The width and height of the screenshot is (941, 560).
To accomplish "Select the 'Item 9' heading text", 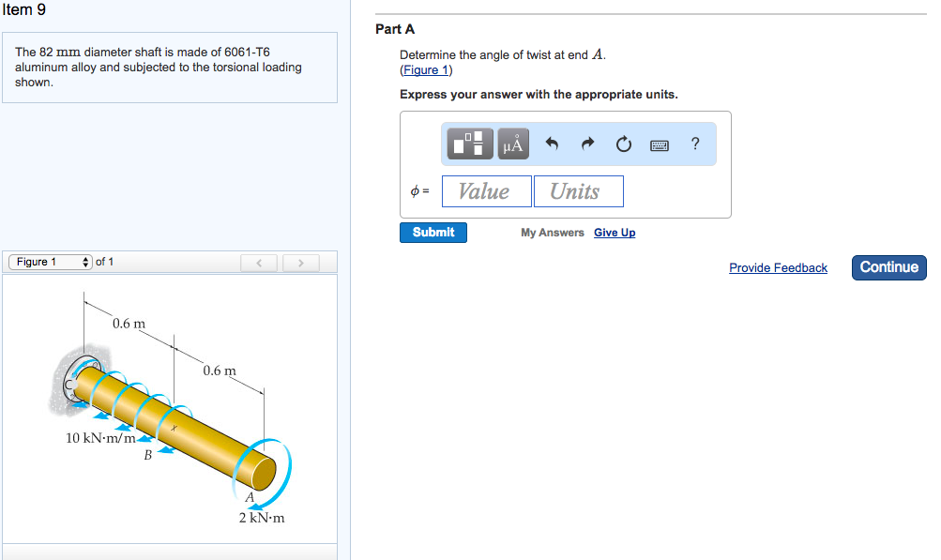I will pyautogui.click(x=24, y=9).
